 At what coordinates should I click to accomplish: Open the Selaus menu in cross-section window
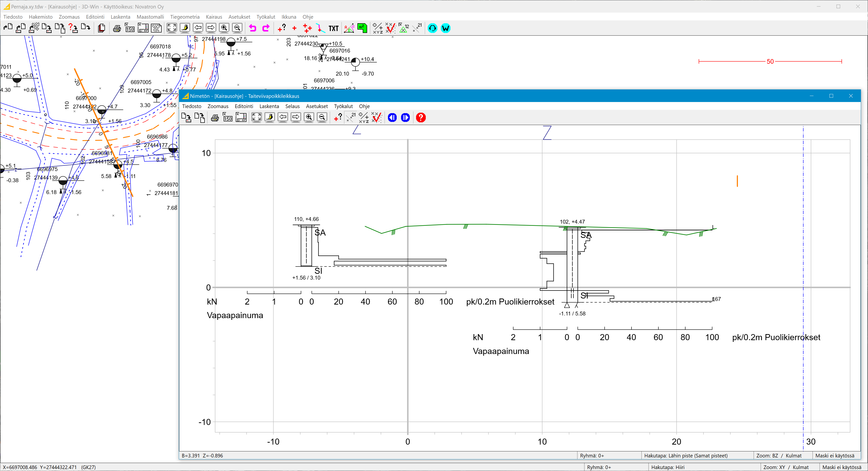click(x=292, y=106)
